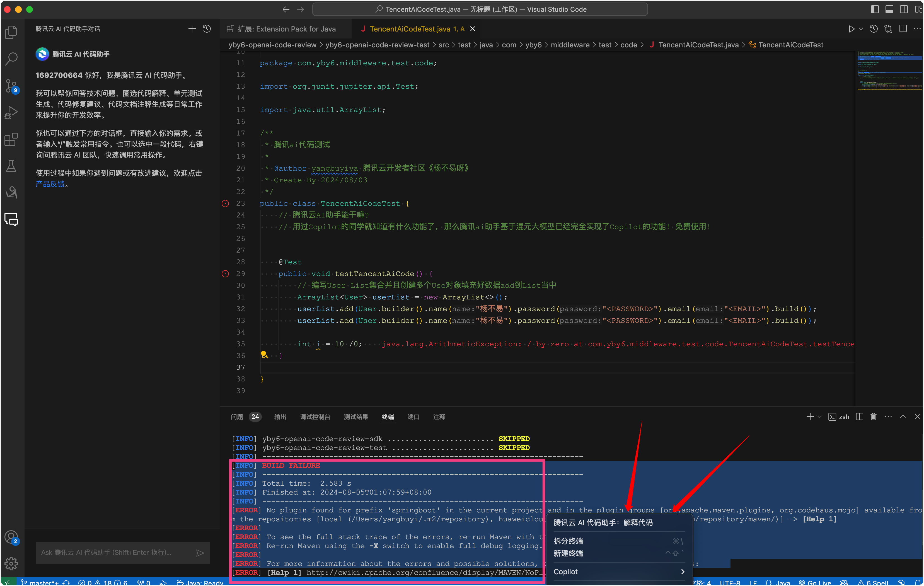Image resolution: width=924 pixels, height=586 pixels.
Task: Show AI assistant chat history
Action: (207, 29)
